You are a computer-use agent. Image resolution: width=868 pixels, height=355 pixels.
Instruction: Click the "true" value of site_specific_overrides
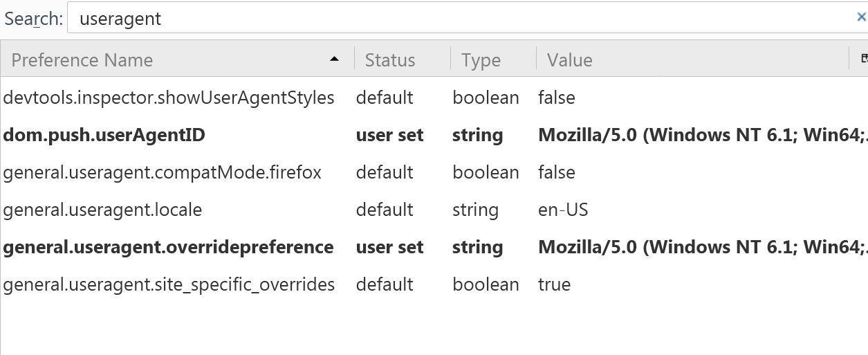click(x=554, y=284)
